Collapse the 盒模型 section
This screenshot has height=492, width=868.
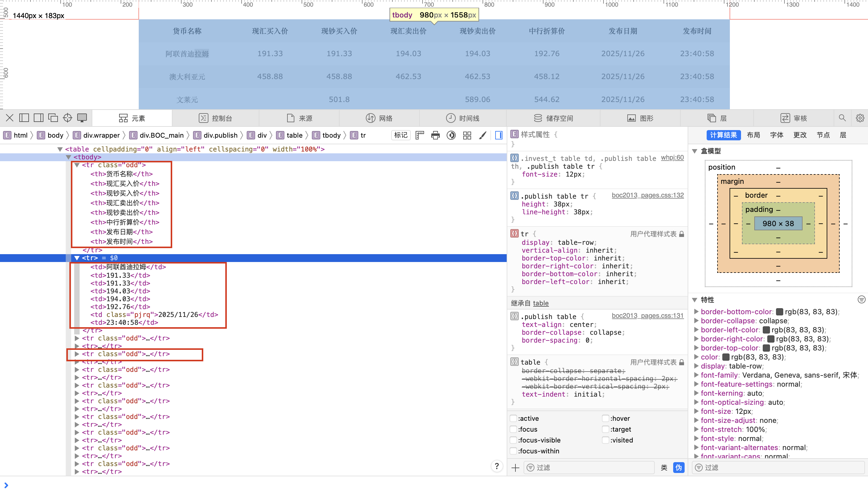pos(695,151)
